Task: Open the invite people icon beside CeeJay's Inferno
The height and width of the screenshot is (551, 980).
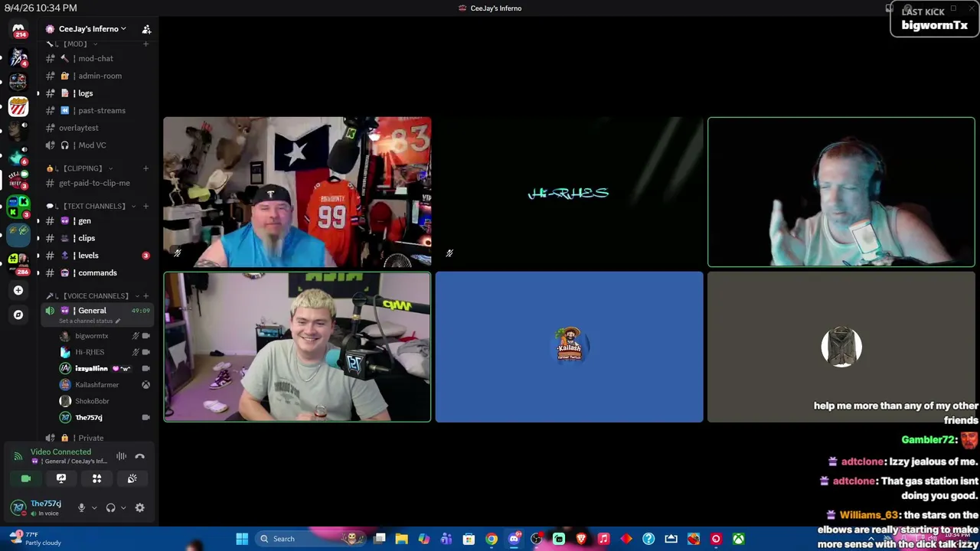Action: (146, 29)
